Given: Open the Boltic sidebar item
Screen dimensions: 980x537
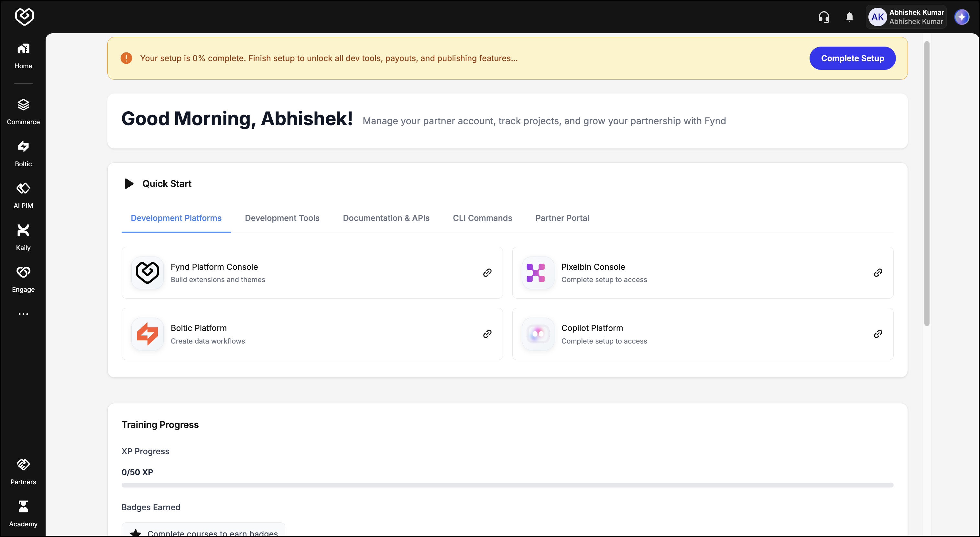Looking at the screenshot, I should [23, 154].
